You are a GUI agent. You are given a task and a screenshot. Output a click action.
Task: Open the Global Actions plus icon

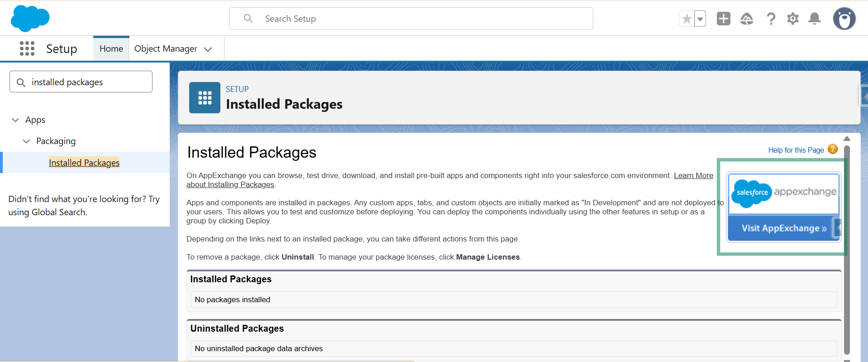723,19
